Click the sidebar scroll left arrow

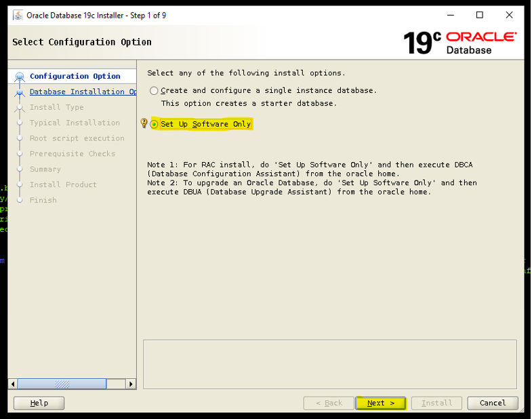tap(13, 384)
